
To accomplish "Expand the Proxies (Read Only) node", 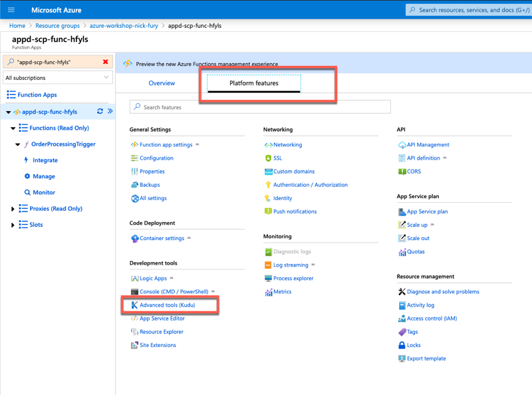I will pyautogui.click(x=13, y=209).
